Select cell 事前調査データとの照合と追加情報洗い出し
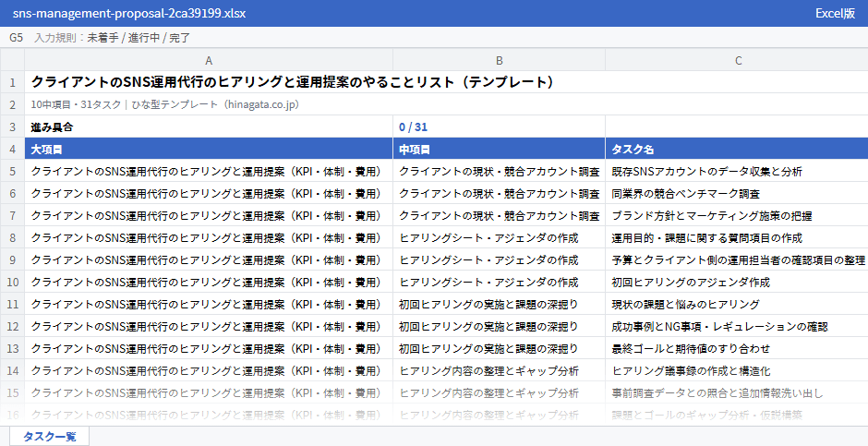The image size is (868, 446). tap(737, 392)
